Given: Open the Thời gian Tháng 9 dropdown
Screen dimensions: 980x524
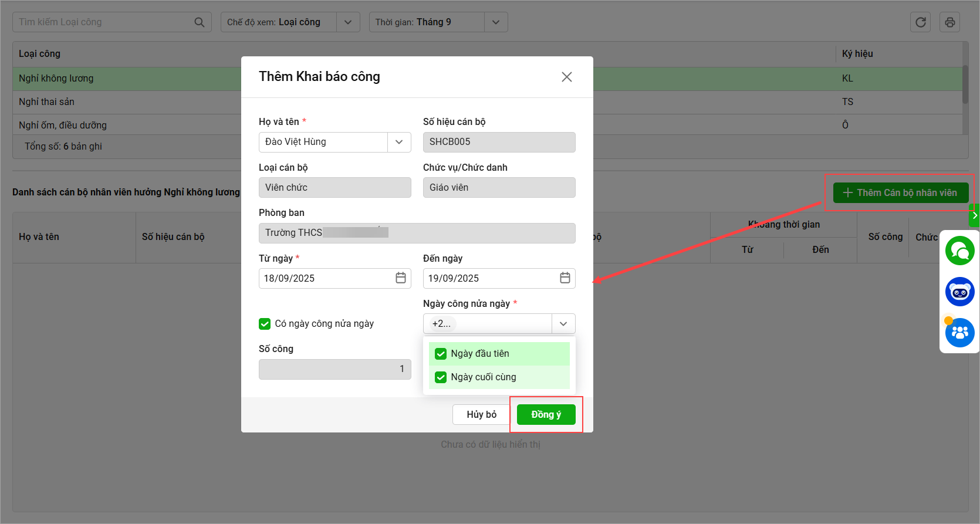Looking at the screenshot, I should coord(496,22).
